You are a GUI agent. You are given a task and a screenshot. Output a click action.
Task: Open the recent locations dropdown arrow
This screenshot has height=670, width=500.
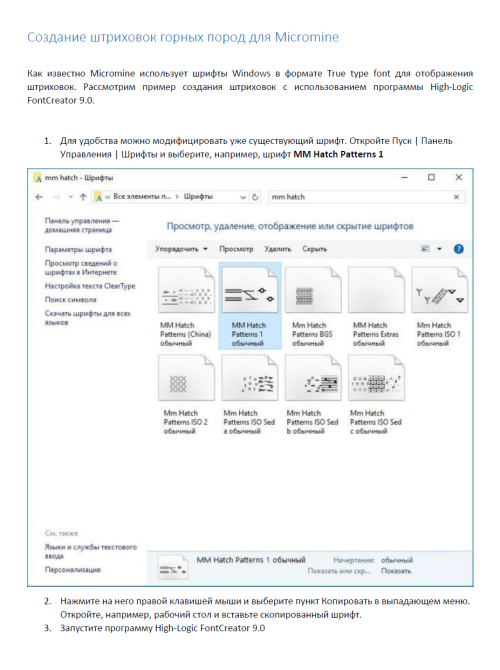click(71, 197)
